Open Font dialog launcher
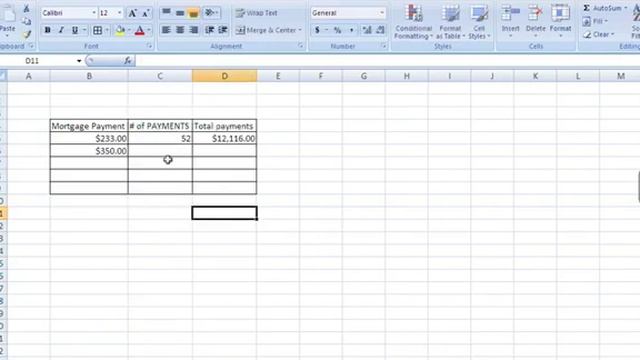Image resolution: width=640 pixels, height=360 pixels. pyautogui.click(x=149, y=46)
